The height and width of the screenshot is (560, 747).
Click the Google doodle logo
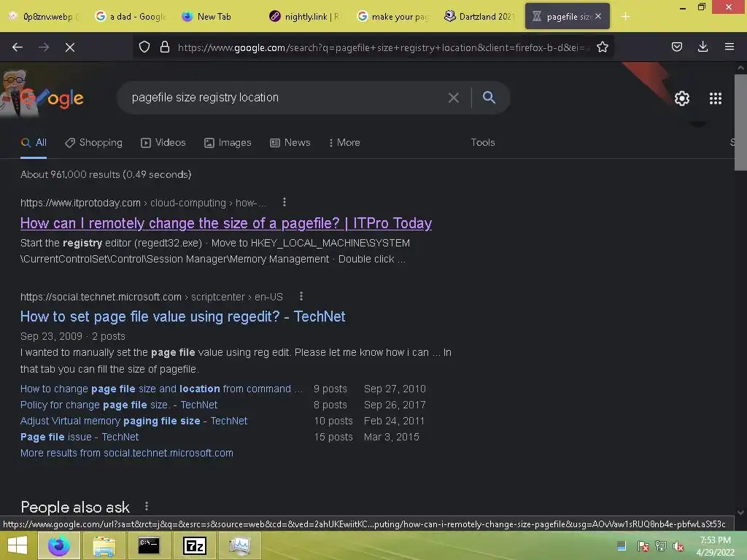43,94
